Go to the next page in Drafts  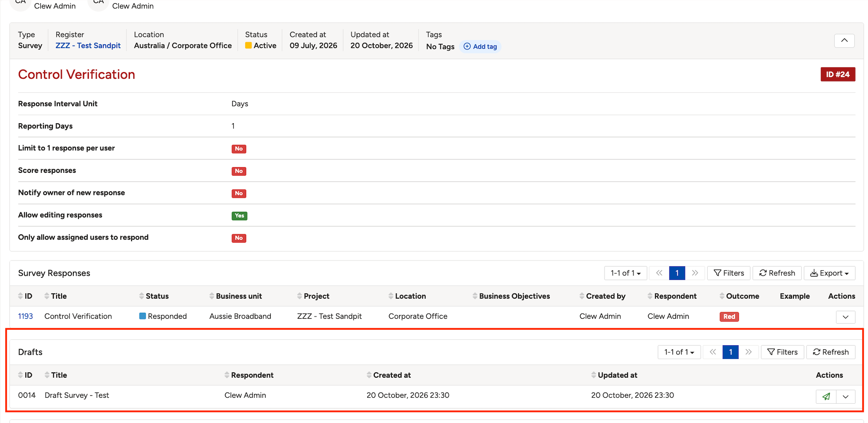[x=748, y=352]
